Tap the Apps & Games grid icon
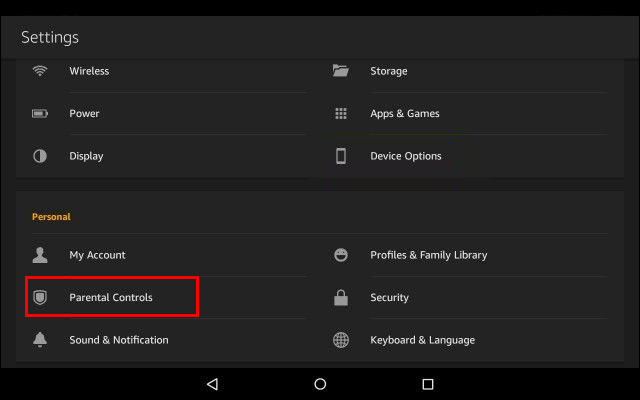 pos(341,114)
